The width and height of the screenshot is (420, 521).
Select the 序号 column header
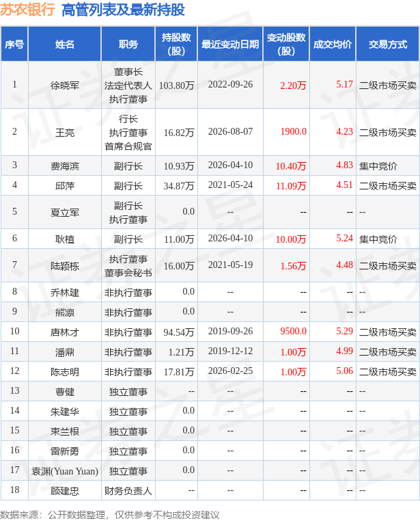[14, 44]
